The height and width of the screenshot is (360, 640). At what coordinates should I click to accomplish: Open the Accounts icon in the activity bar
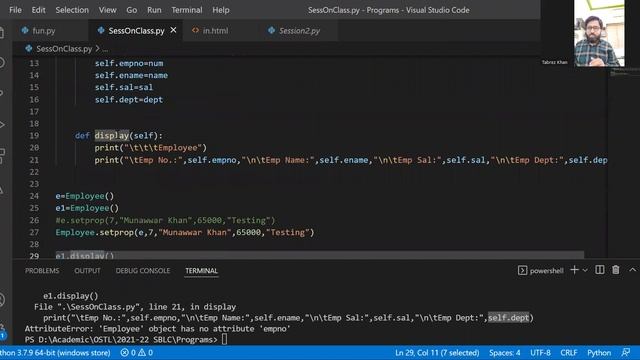(2, 300)
